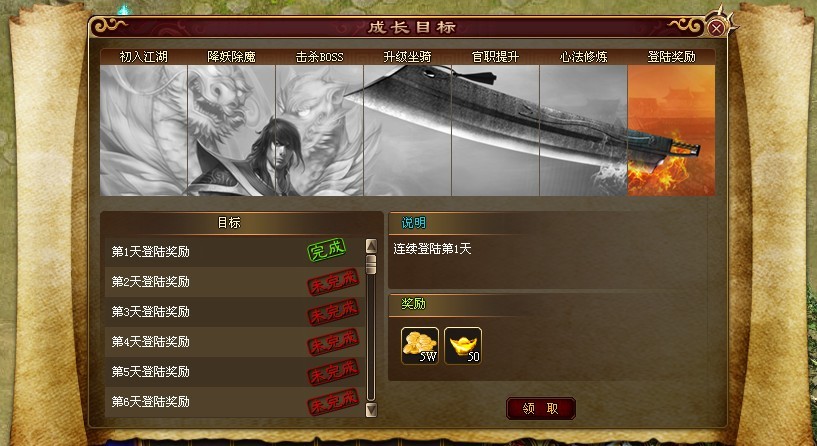Click the green 完成 stamp for day 1
The width and height of the screenshot is (817, 446).
click(327, 250)
